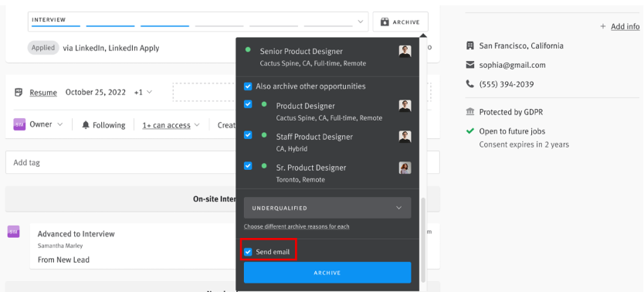Select the Senior Product Designer opportunity title

[301, 51]
